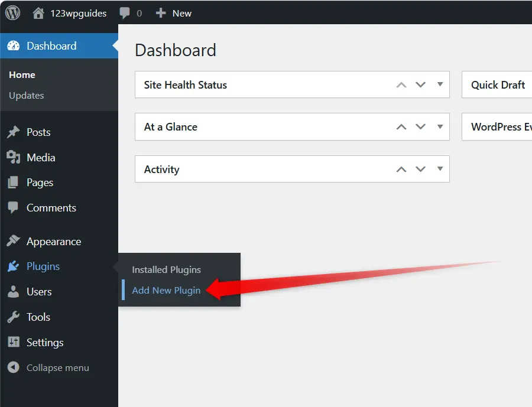
Task: Toggle the Activity panel triangle
Action: click(440, 169)
